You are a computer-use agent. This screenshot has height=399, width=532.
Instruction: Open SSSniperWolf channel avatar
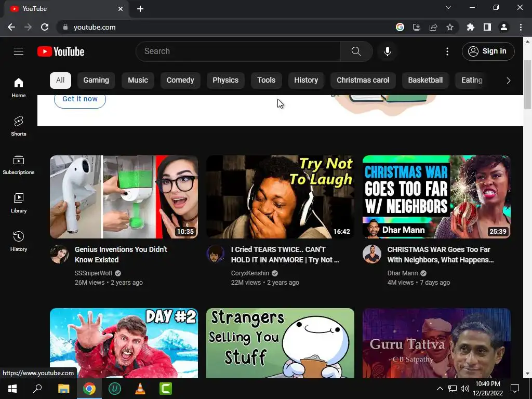pos(59,254)
